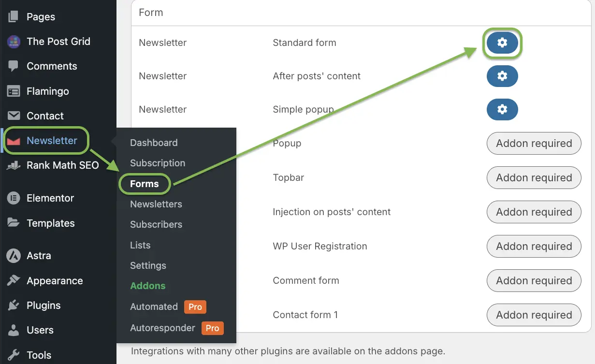Click Addon required beside WP User Registration
Viewport: 595px width, 364px height.
point(534,247)
